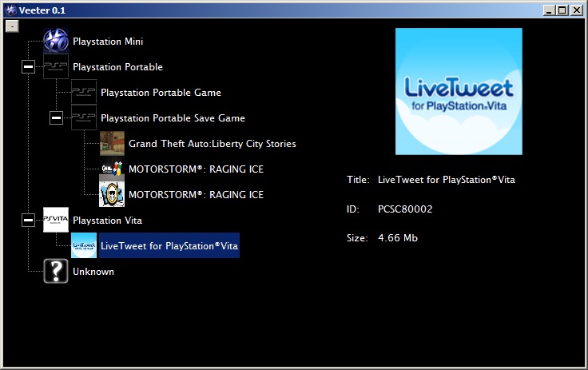Select the Playstation Portable Game item

tap(161, 93)
